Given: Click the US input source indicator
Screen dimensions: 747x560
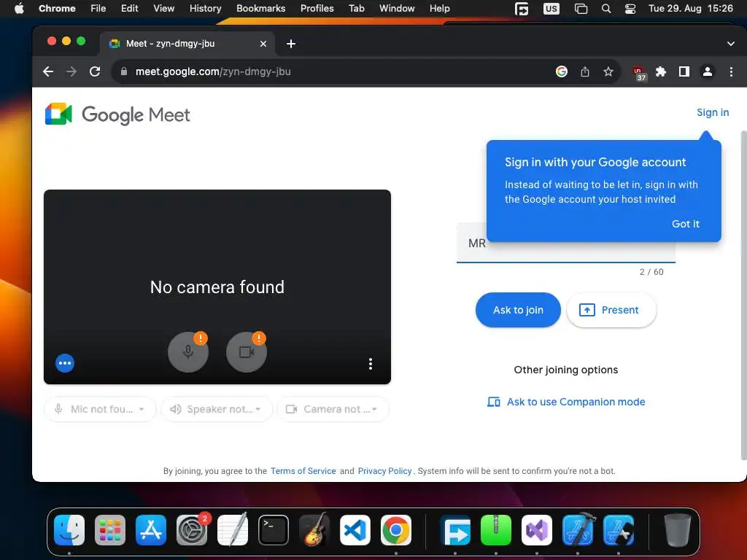Looking at the screenshot, I should pos(551,8).
